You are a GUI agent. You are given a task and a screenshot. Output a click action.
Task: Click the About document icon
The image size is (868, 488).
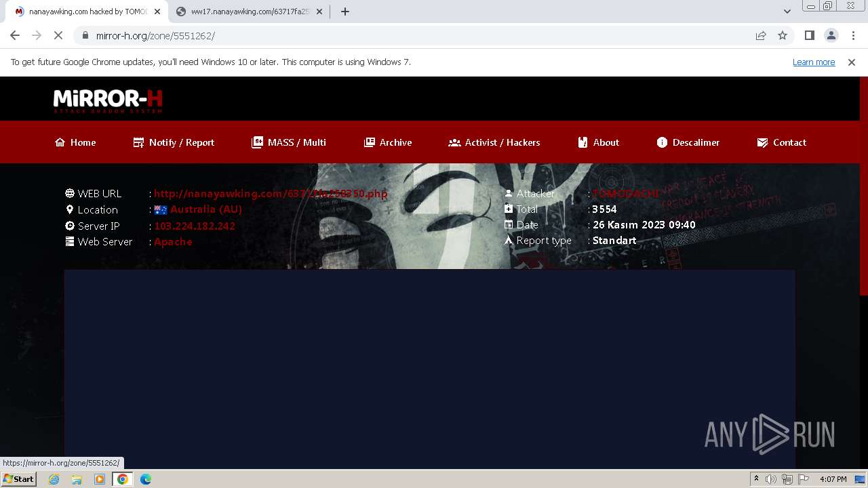click(583, 142)
